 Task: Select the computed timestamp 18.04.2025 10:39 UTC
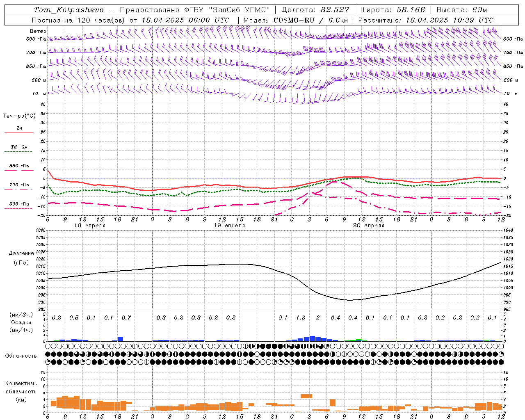(450, 20)
